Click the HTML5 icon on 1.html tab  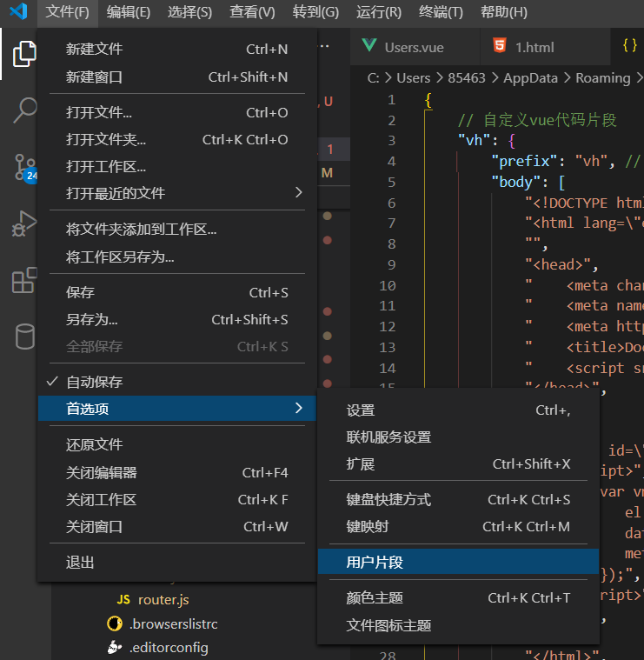point(500,45)
